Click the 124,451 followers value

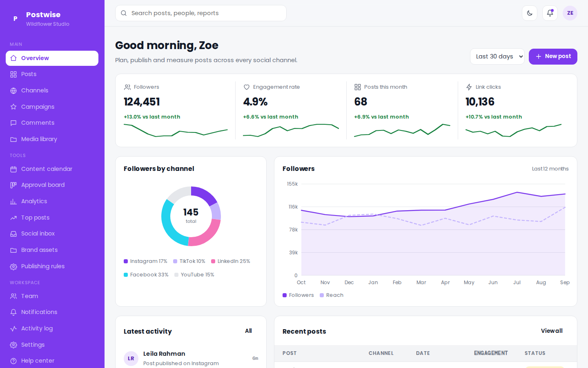coord(142,102)
